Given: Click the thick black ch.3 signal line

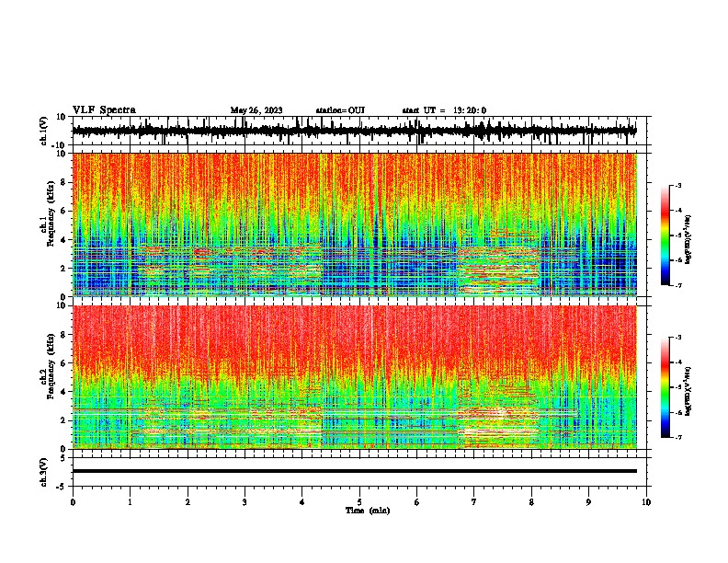Looking at the screenshot, I should tap(354, 471).
